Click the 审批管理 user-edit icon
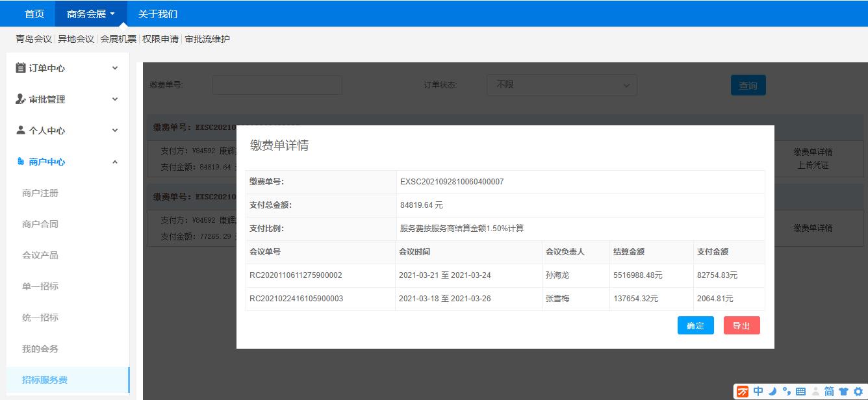This screenshot has width=868, height=400. [21, 99]
